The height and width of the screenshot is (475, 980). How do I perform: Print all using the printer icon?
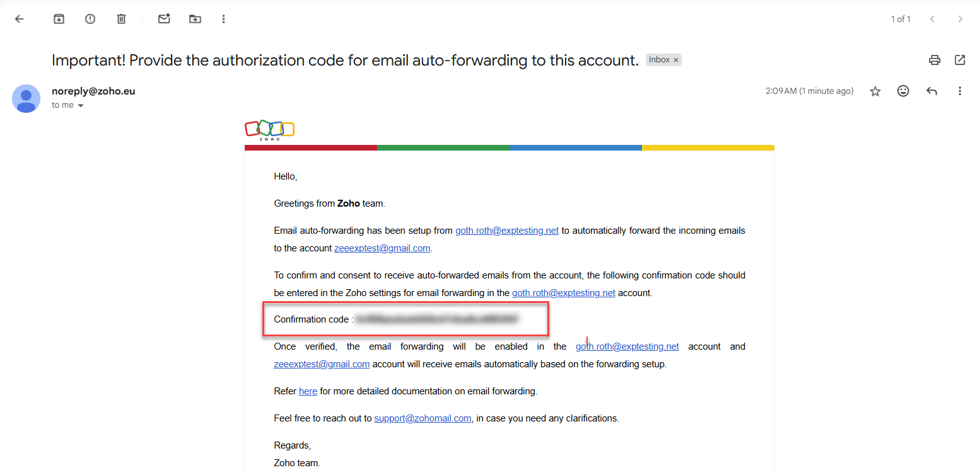(935, 60)
